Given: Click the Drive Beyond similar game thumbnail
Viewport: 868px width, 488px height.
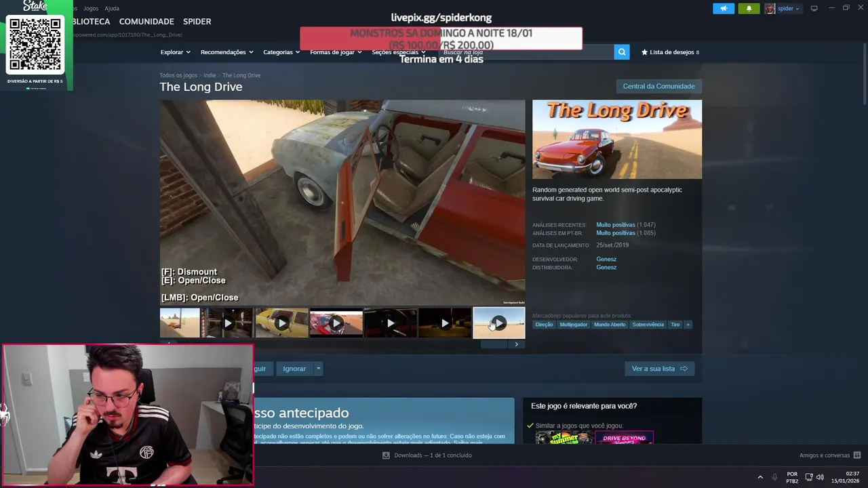Looking at the screenshot, I should click(624, 438).
